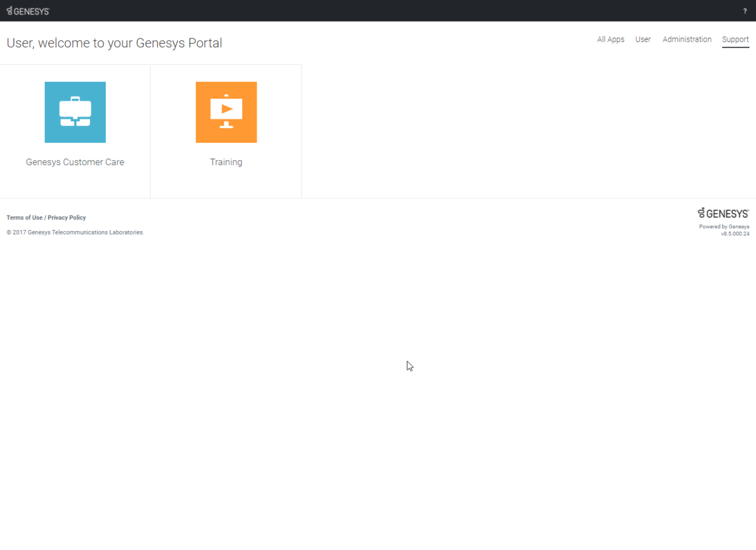Switch to the All Apps tab
The image size is (756, 550).
click(x=610, y=40)
